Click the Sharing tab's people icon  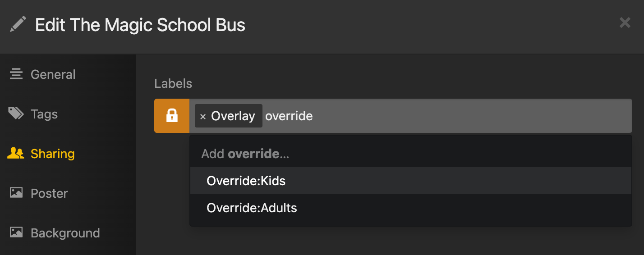(x=16, y=154)
